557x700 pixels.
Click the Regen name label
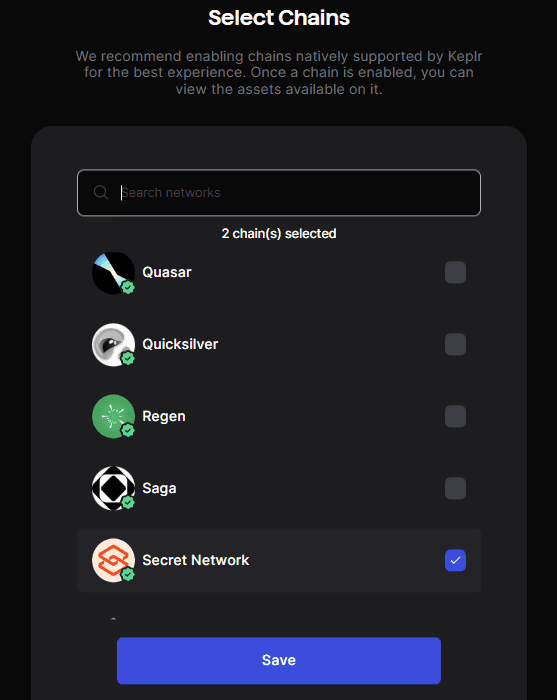[x=164, y=417]
